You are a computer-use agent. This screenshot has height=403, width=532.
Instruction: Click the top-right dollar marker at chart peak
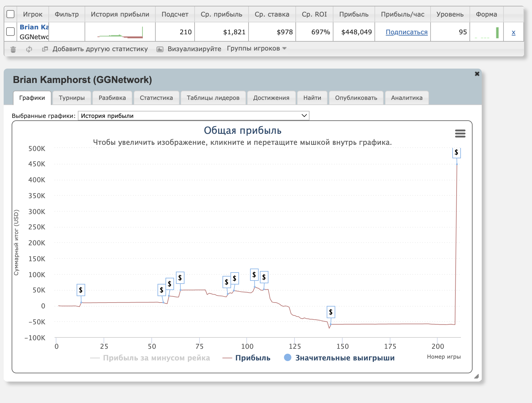(x=456, y=153)
